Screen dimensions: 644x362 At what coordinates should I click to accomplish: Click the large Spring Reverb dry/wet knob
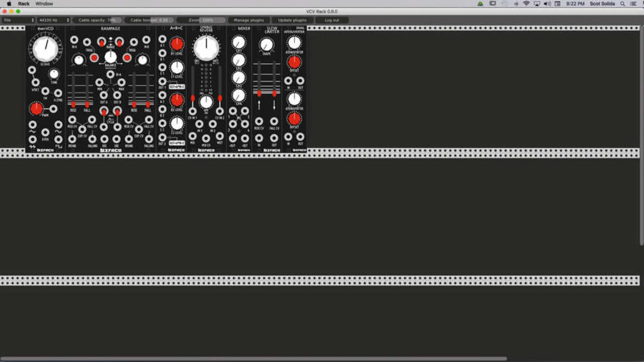tap(206, 48)
